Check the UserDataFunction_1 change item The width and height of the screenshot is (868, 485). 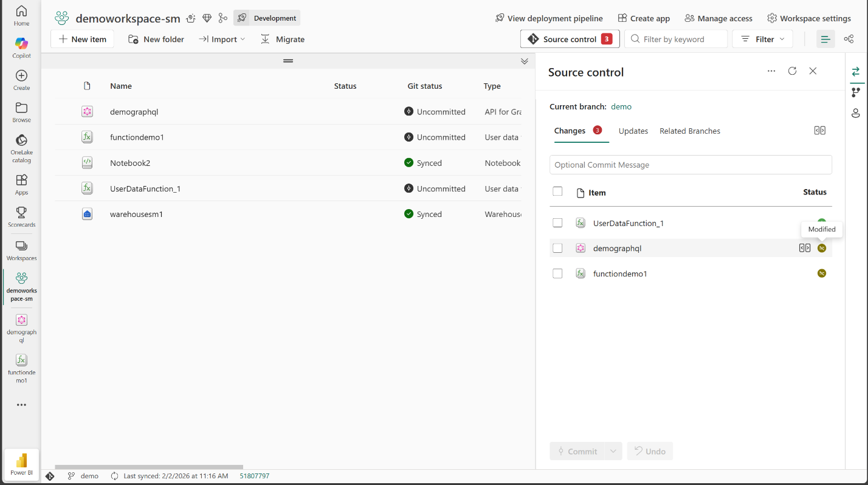point(557,222)
